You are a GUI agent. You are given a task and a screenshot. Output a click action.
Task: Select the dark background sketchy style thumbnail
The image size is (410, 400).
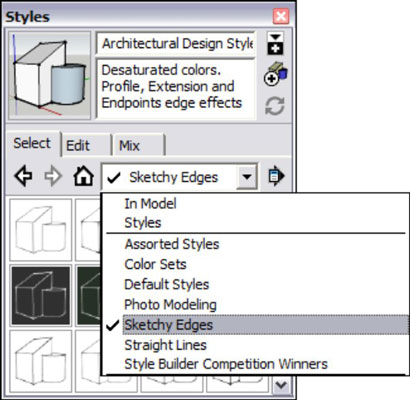click(x=41, y=295)
